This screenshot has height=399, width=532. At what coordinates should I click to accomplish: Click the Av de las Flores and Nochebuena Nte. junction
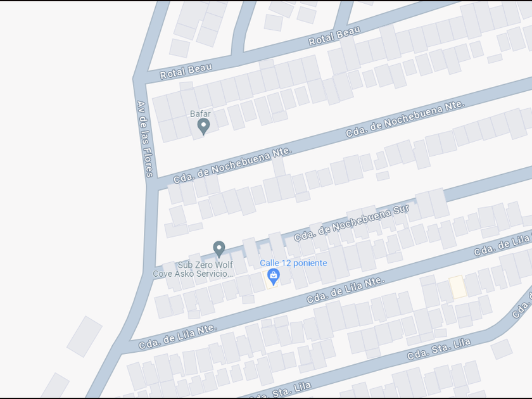pyautogui.click(x=151, y=185)
